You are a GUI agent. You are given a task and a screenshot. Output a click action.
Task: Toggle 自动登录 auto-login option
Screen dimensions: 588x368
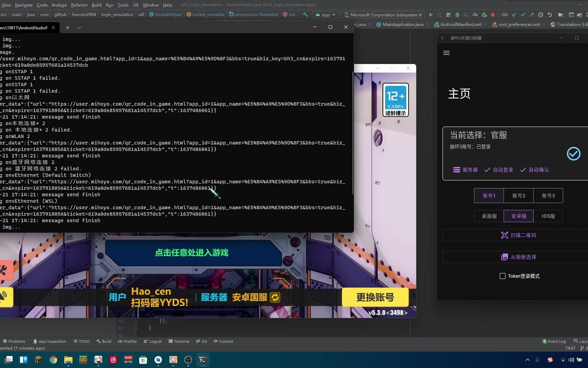coord(499,170)
